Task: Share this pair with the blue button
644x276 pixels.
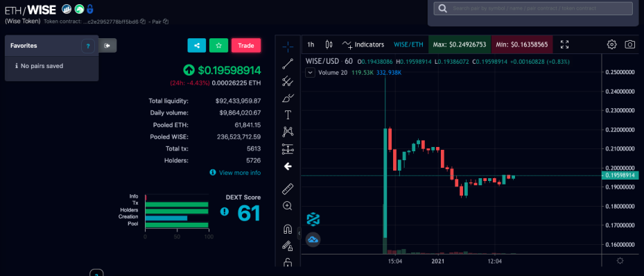Action: click(197, 46)
